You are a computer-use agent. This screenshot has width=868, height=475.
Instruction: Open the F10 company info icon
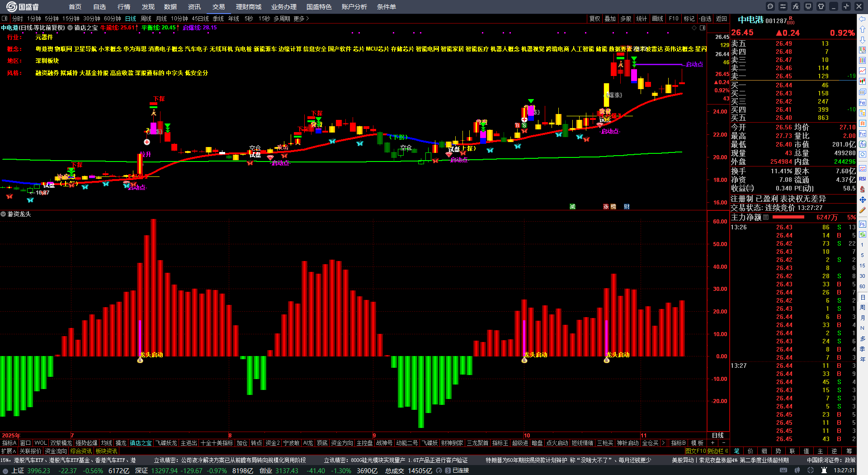coord(863,103)
